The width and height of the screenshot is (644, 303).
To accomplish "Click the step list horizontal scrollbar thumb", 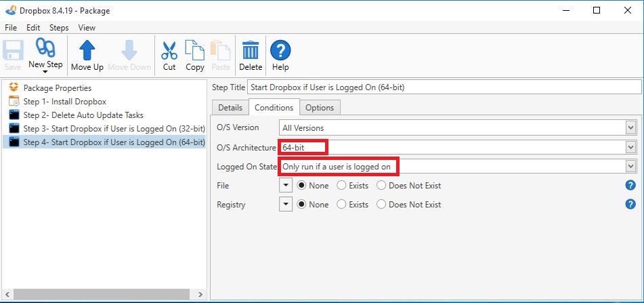I will pos(102,294).
